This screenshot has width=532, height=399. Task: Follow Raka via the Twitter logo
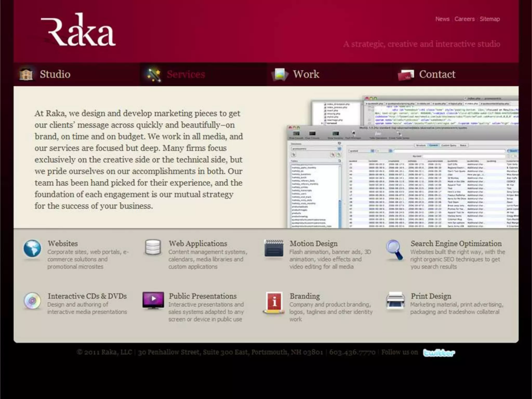point(439,353)
